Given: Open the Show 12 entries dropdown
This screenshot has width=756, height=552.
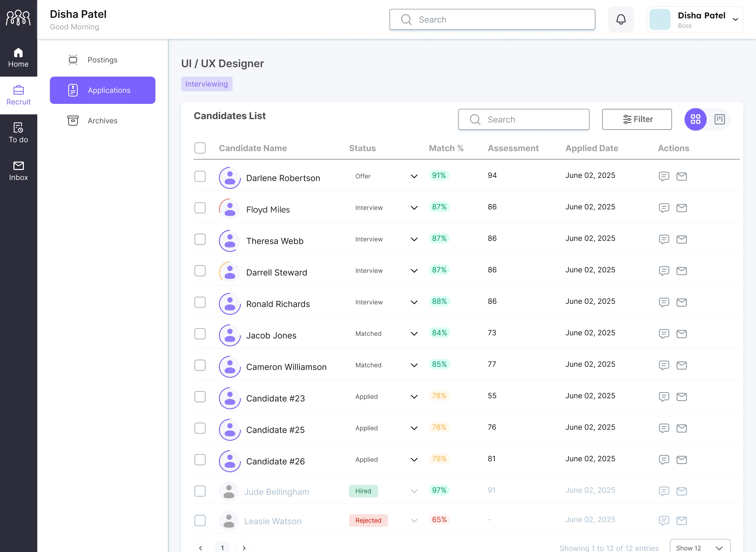Looking at the screenshot, I should [700, 548].
